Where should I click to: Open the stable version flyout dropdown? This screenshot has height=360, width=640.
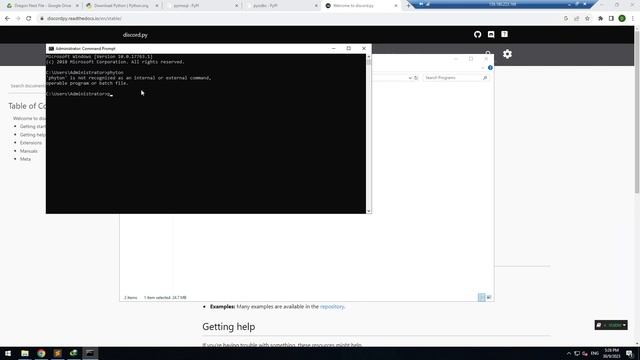pos(611,325)
